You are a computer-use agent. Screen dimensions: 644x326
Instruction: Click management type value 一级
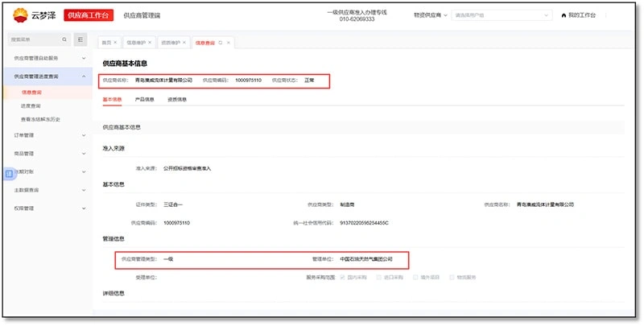pos(168,259)
